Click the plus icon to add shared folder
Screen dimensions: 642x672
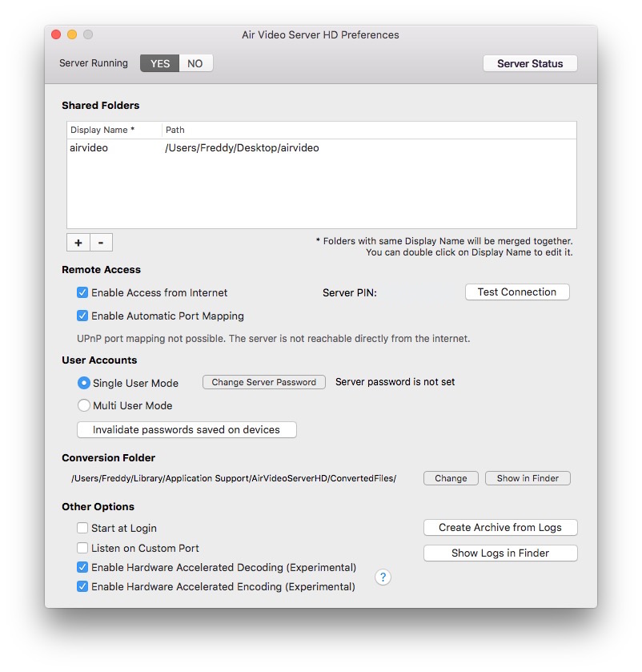pyautogui.click(x=78, y=243)
